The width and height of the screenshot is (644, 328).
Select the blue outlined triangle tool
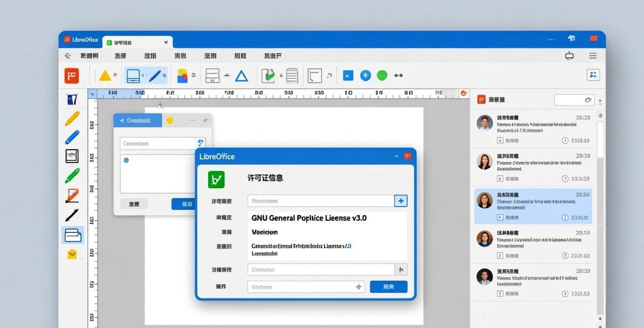tap(241, 76)
